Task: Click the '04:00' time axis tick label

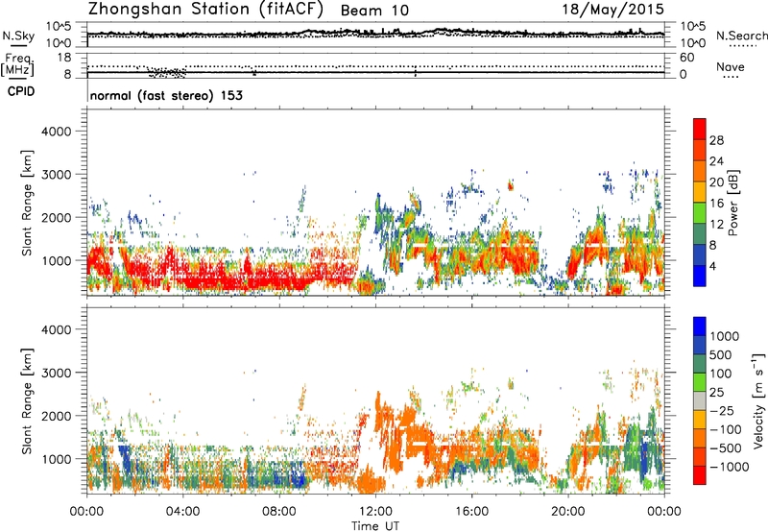Action: click(183, 512)
